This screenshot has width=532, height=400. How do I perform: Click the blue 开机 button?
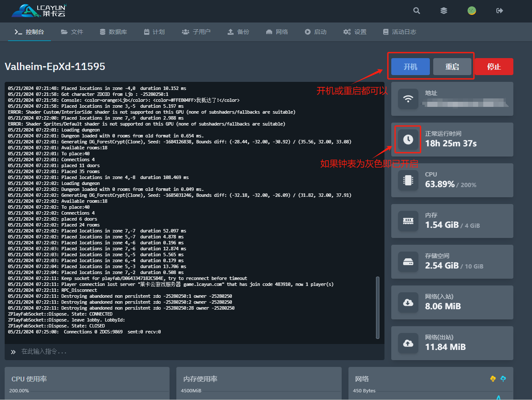(410, 67)
